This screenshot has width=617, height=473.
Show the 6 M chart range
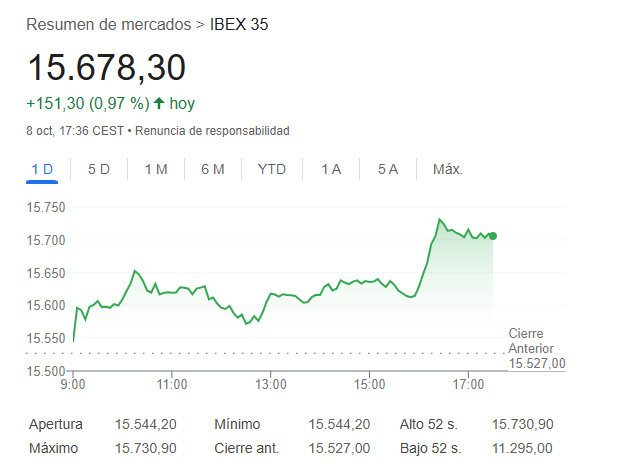point(212,169)
